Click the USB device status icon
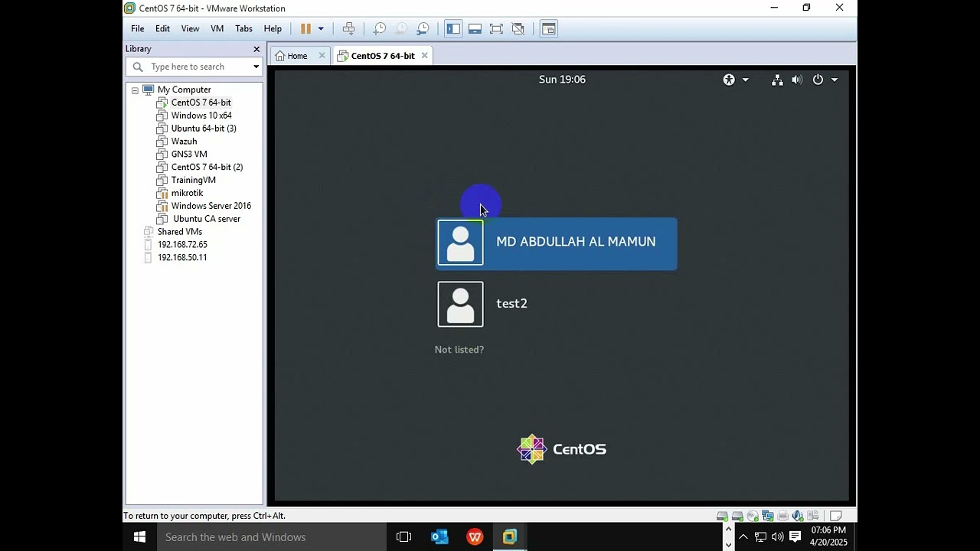Screen dimensions: 980x551 pos(813,516)
